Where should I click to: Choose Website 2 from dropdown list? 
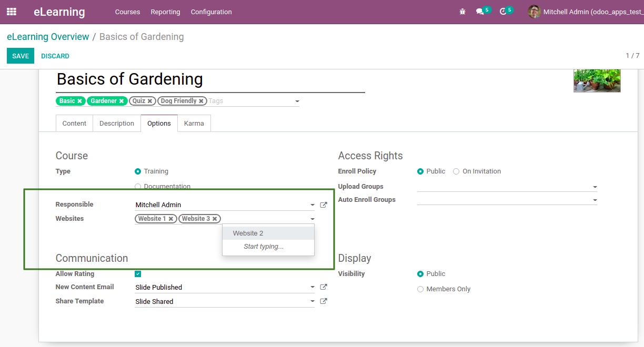[248, 233]
